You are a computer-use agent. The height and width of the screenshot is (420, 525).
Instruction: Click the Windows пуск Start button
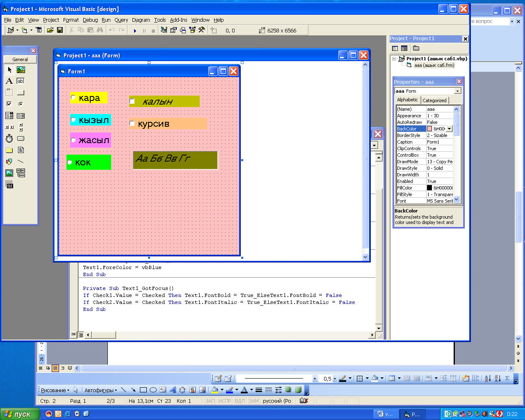20,414
